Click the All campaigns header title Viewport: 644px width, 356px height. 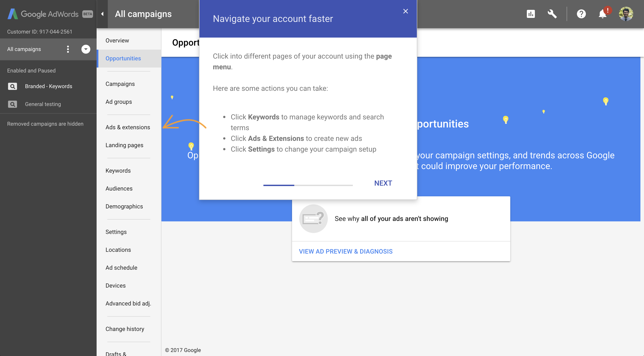point(143,14)
